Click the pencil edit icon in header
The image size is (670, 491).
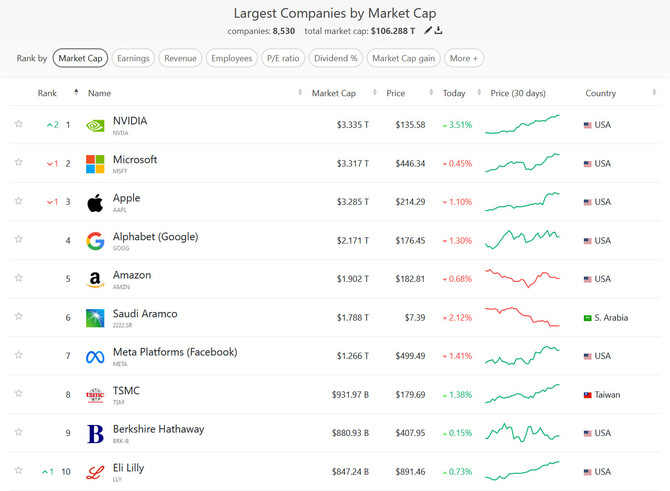tap(428, 30)
